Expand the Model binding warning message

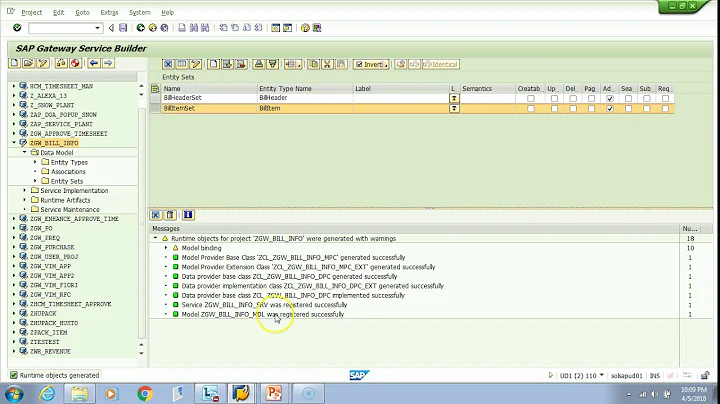pos(166,248)
